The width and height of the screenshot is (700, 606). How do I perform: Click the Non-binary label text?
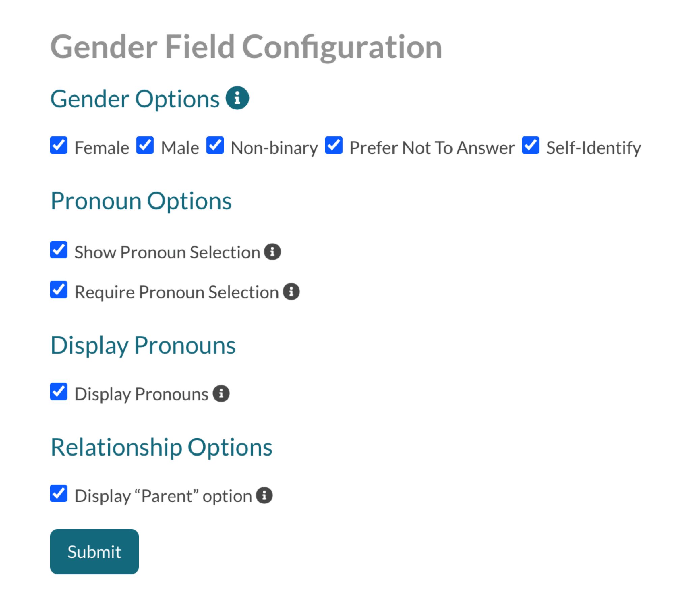(x=274, y=148)
